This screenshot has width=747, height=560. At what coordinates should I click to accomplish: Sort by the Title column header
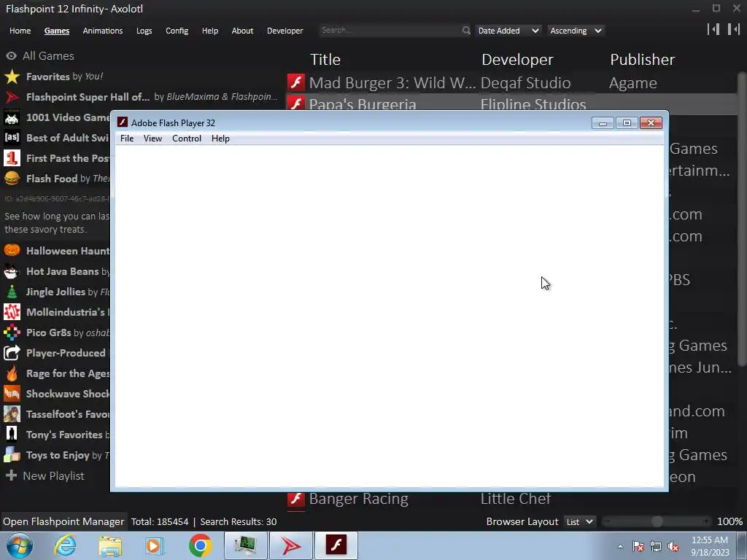(325, 60)
